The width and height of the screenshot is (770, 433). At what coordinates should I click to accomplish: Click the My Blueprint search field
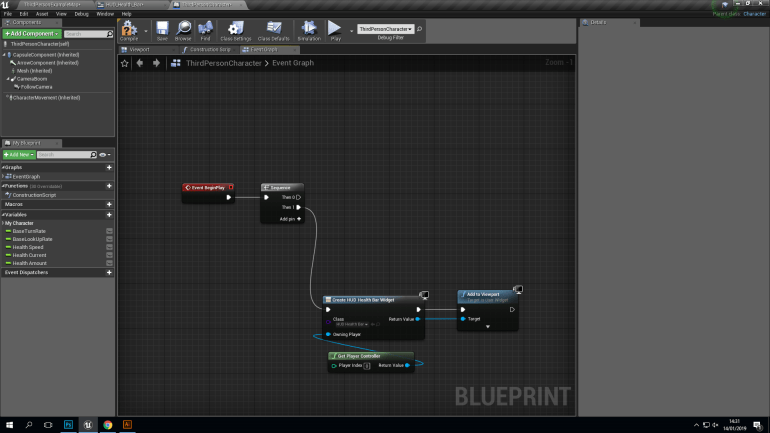click(x=67, y=155)
